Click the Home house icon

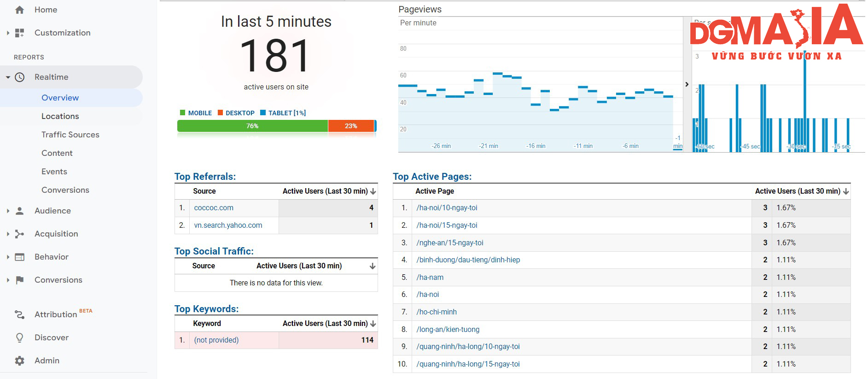(x=19, y=10)
